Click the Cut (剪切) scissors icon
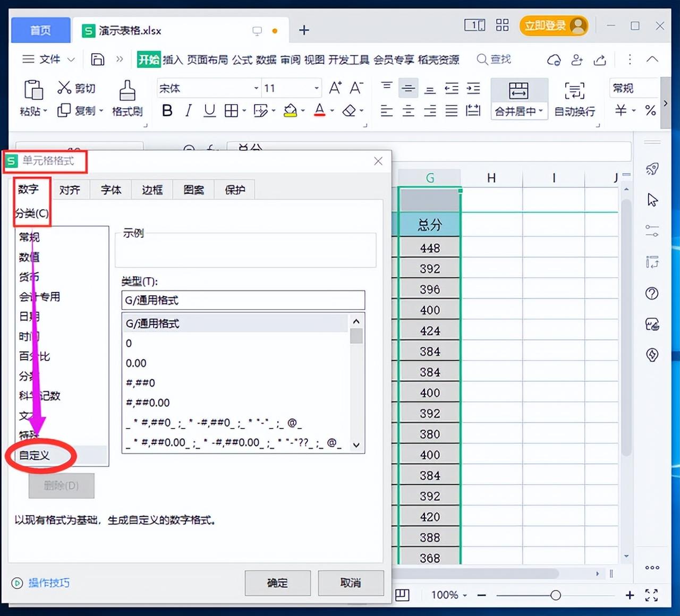Viewport: 680px width, 616px height. coord(64,88)
